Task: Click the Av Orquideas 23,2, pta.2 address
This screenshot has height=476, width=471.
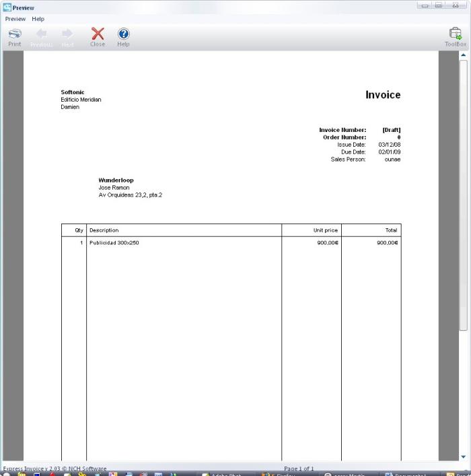Action: pos(130,195)
